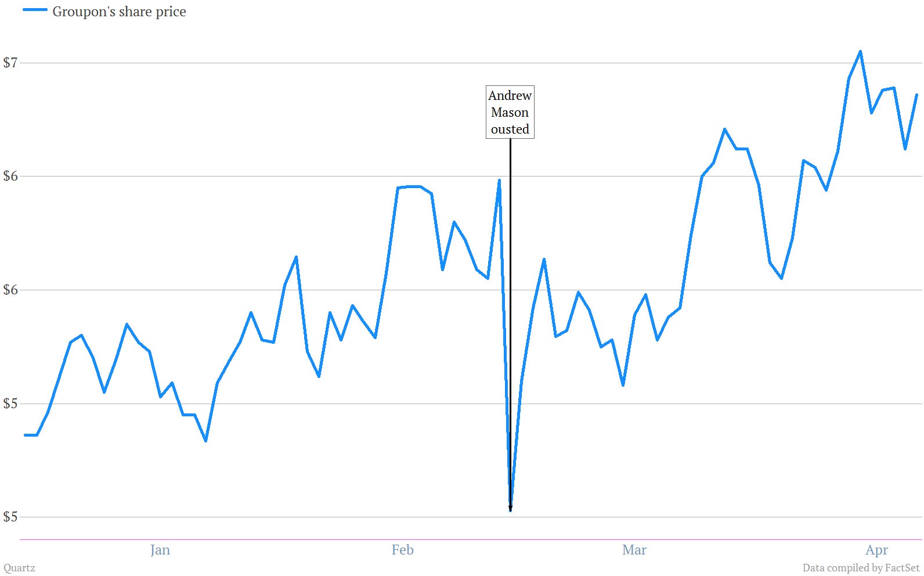Click the topmost $6 y-axis label
The width and height of the screenshot is (924, 576).
10,176
